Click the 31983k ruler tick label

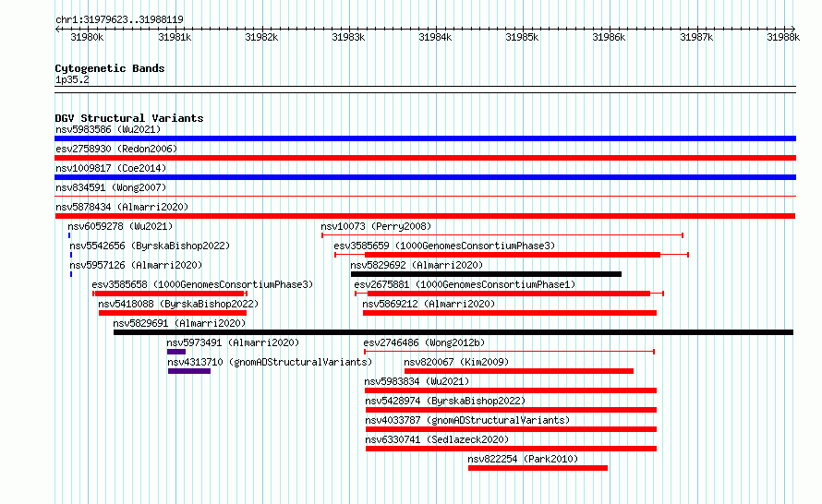pyautogui.click(x=348, y=37)
